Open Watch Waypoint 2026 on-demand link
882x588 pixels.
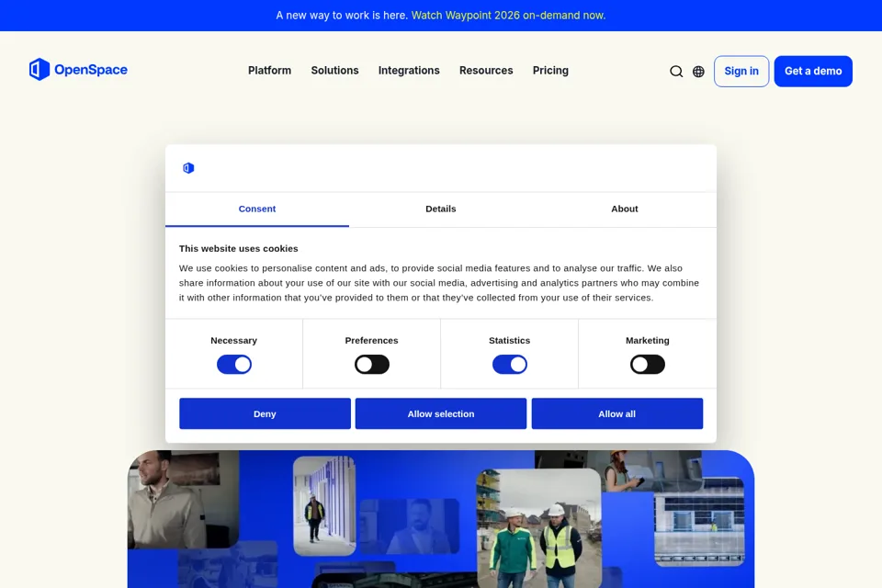[508, 16]
